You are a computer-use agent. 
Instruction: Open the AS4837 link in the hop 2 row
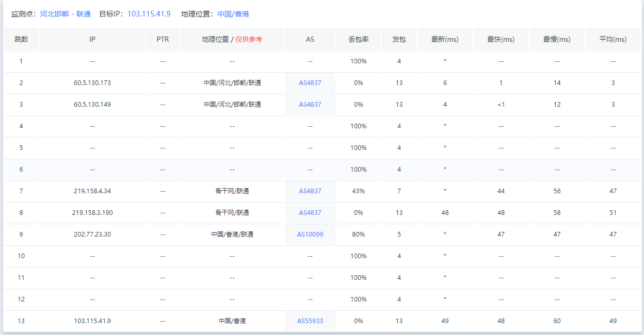coord(310,83)
